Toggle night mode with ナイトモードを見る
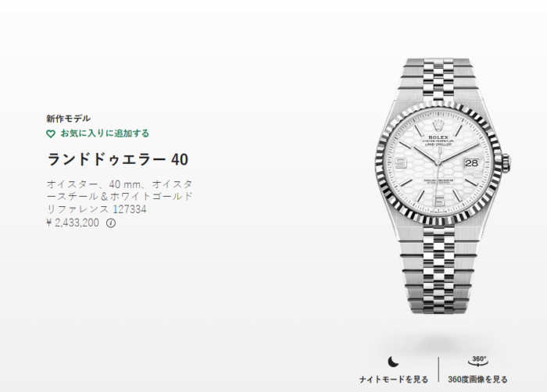The height and width of the screenshot is (392, 547). point(394,380)
